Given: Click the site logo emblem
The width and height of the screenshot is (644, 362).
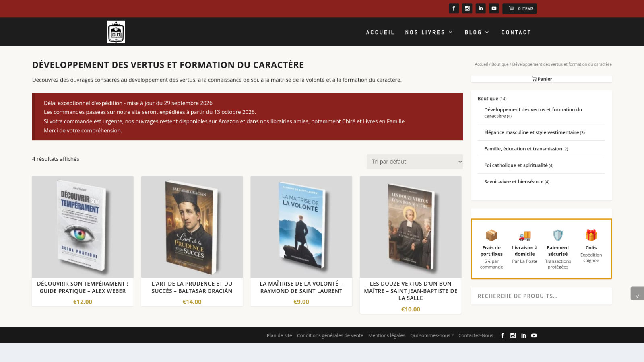Looking at the screenshot, I should click(x=116, y=32).
